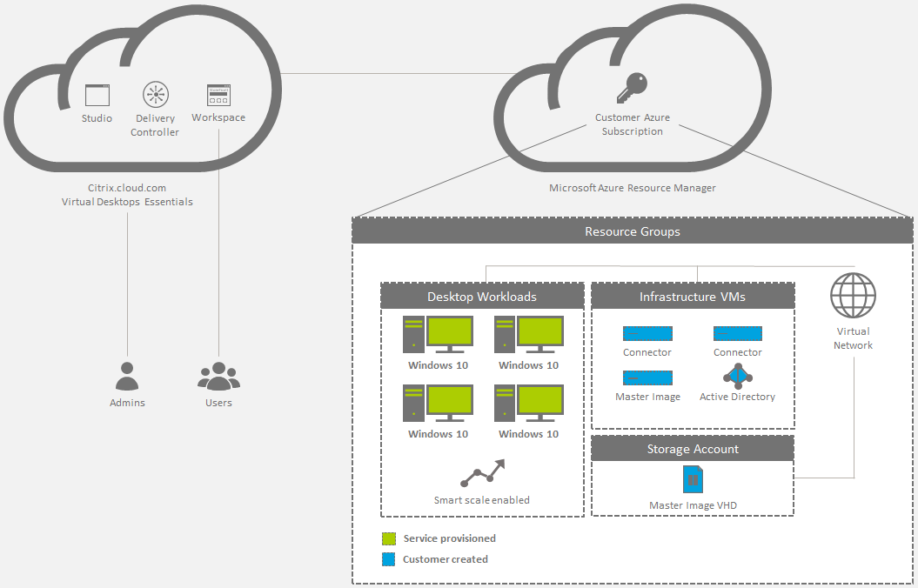Screen dimensions: 918x588
Task: Select the "Virtual Network" label
Action: pyautogui.click(x=853, y=338)
